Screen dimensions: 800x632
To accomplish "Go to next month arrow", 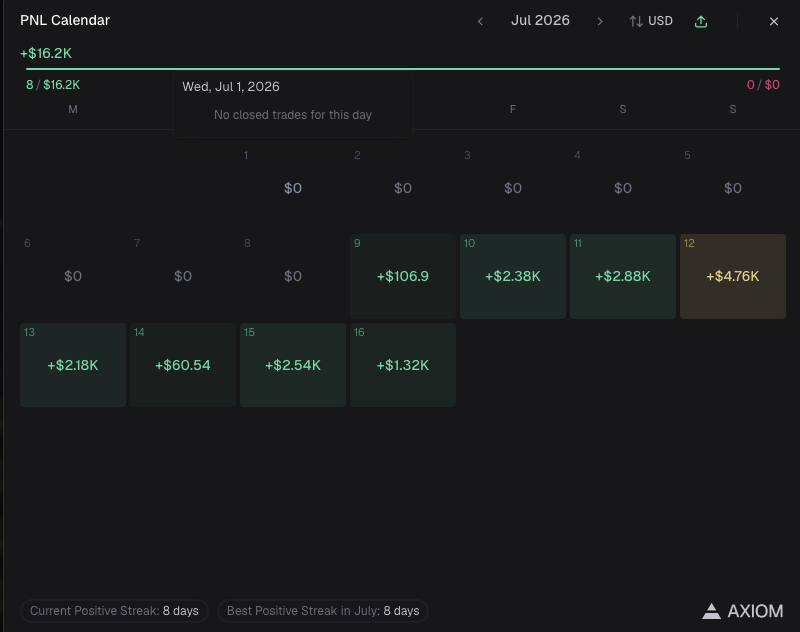I will [600, 21].
